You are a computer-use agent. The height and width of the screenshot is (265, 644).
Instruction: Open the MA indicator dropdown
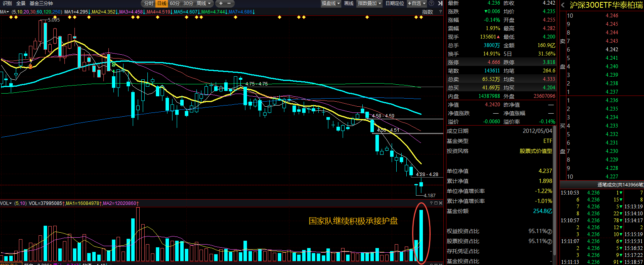(x=4, y=12)
